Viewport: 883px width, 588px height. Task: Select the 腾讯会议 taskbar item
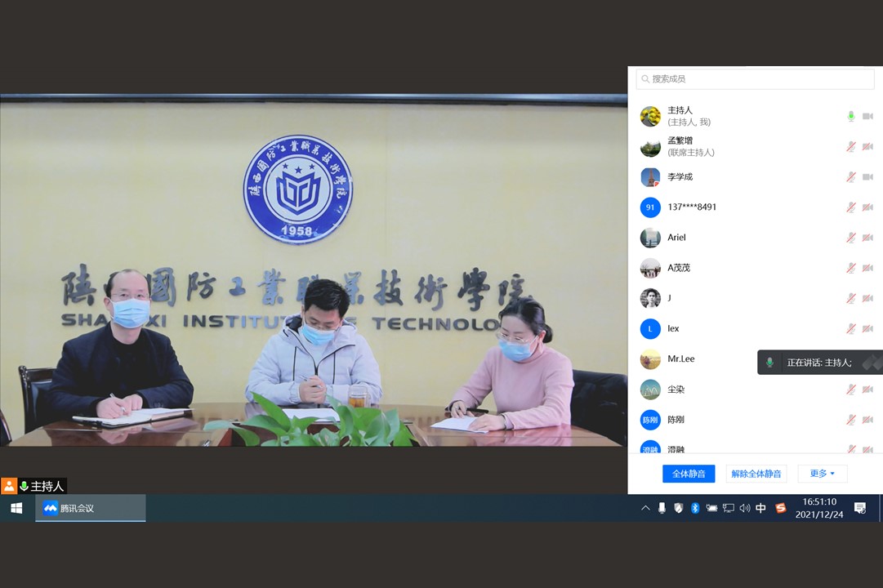point(90,508)
